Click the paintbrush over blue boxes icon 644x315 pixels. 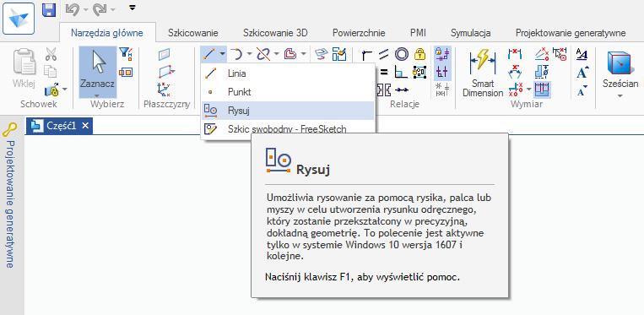tap(339, 54)
